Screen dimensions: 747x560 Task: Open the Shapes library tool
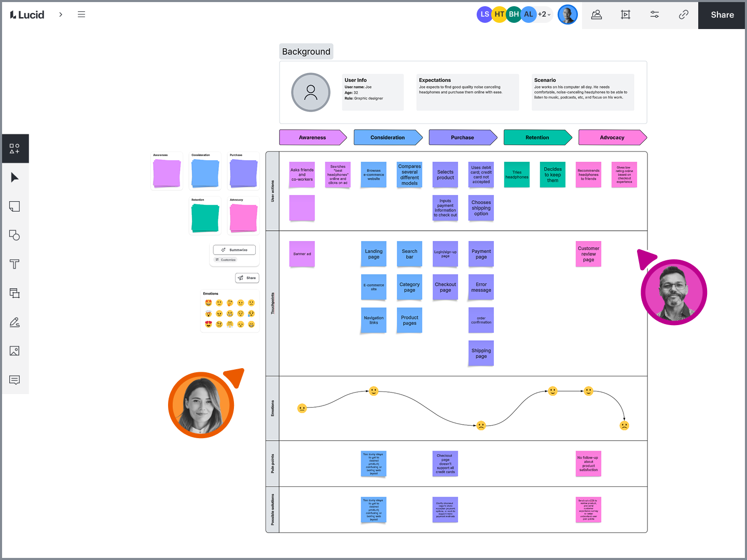point(15,149)
